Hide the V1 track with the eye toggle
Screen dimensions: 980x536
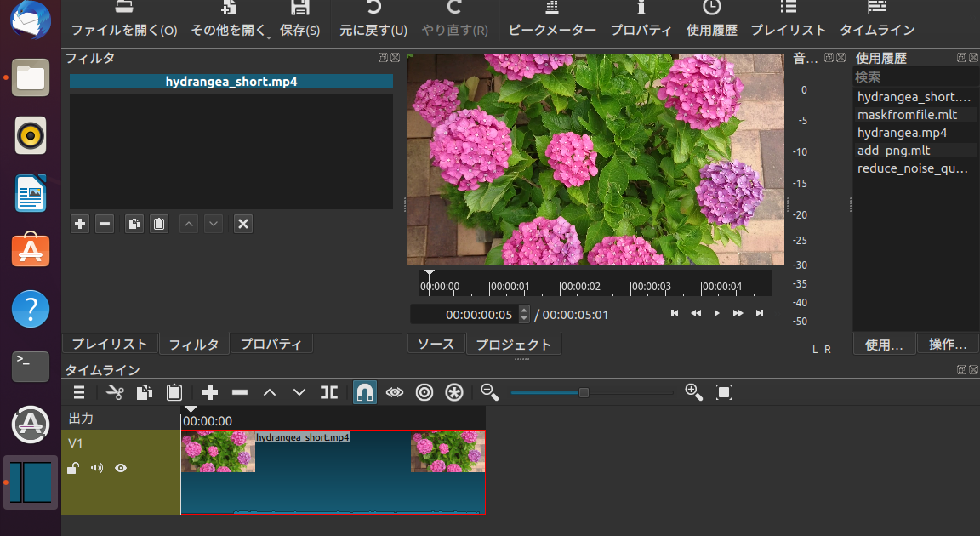121,467
